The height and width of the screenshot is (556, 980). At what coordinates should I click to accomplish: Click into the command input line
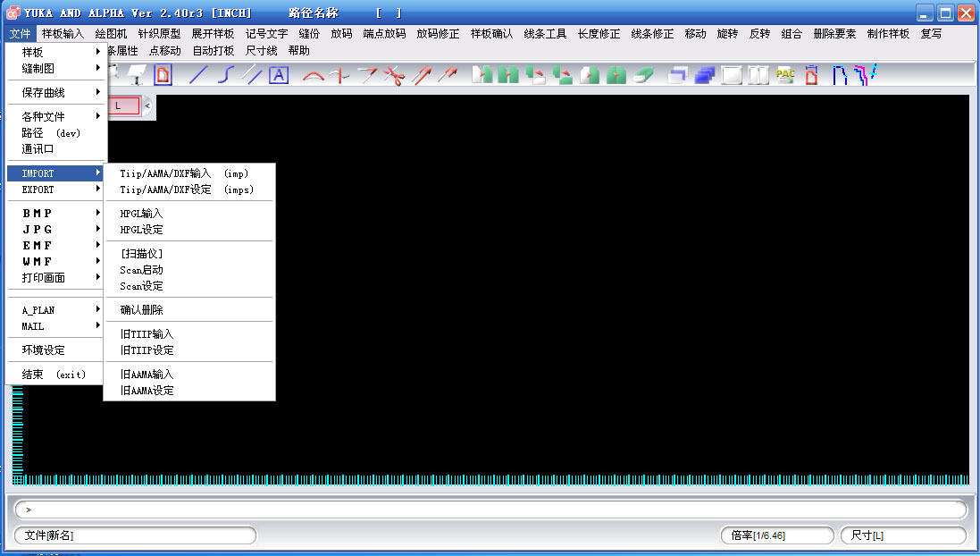[490, 510]
